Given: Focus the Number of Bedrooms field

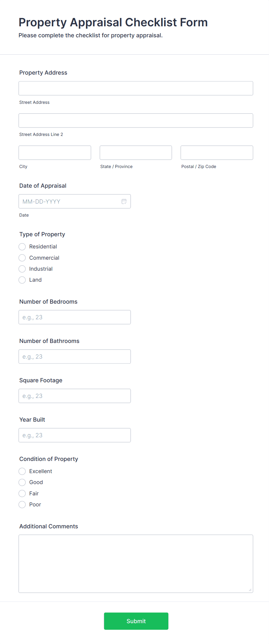Looking at the screenshot, I should pyautogui.click(x=75, y=317).
